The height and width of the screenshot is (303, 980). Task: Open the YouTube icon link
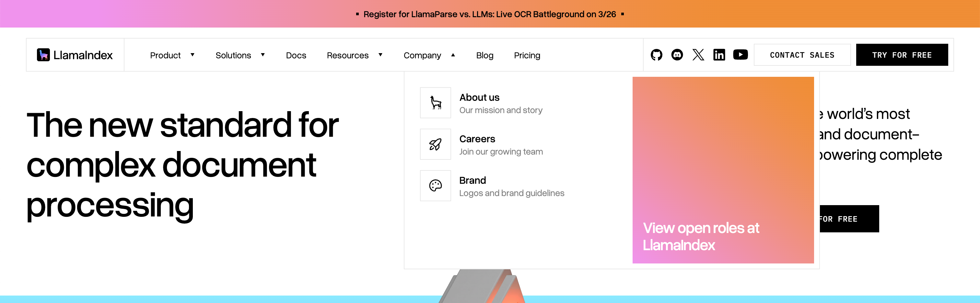tap(740, 55)
